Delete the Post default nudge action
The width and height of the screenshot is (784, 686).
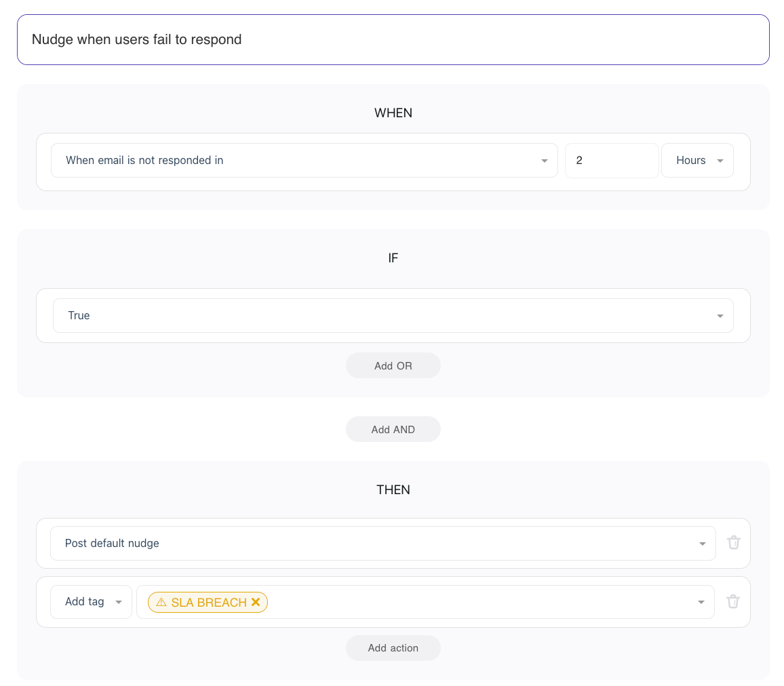733,543
